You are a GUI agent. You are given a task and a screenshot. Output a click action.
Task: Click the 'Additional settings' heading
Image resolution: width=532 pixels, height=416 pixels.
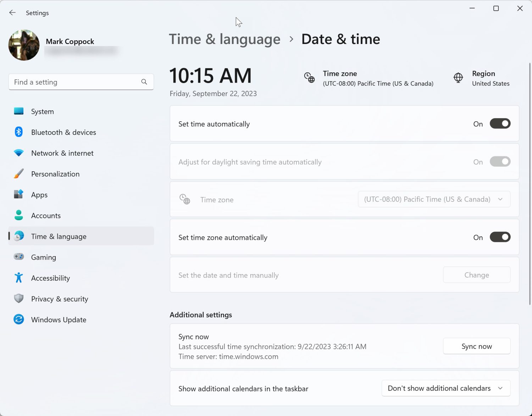coord(201,315)
